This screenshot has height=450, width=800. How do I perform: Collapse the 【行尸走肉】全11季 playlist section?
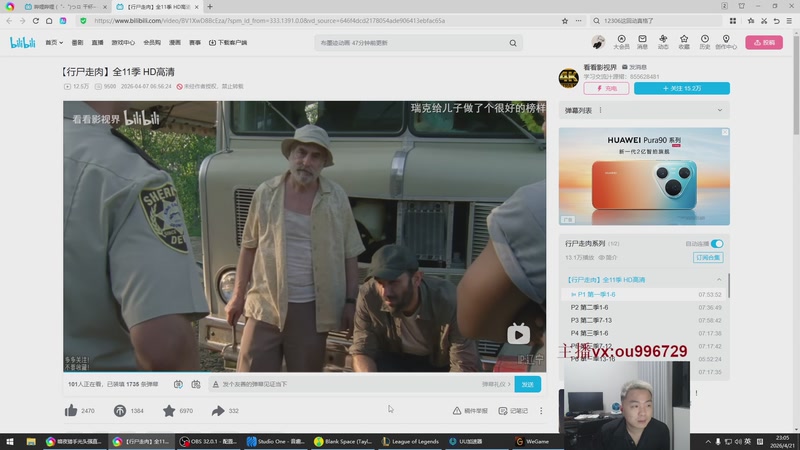click(719, 280)
